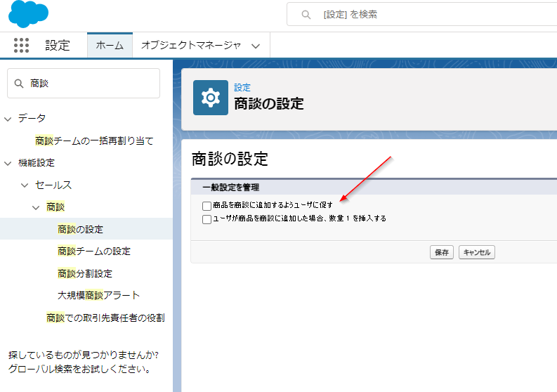Collapse the セールス tree node
557x392 pixels.
25,185
